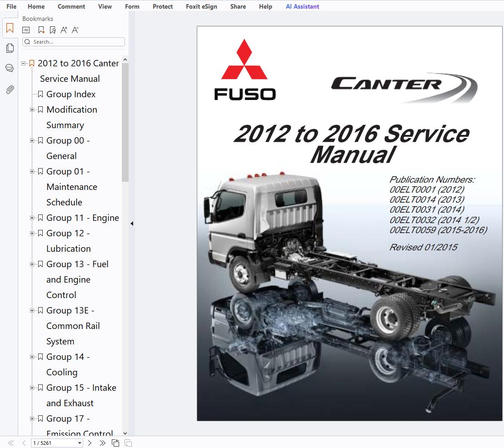Screen dimensions: 504x448
Task: Open the Comment tab
Action: click(x=71, y=6)
